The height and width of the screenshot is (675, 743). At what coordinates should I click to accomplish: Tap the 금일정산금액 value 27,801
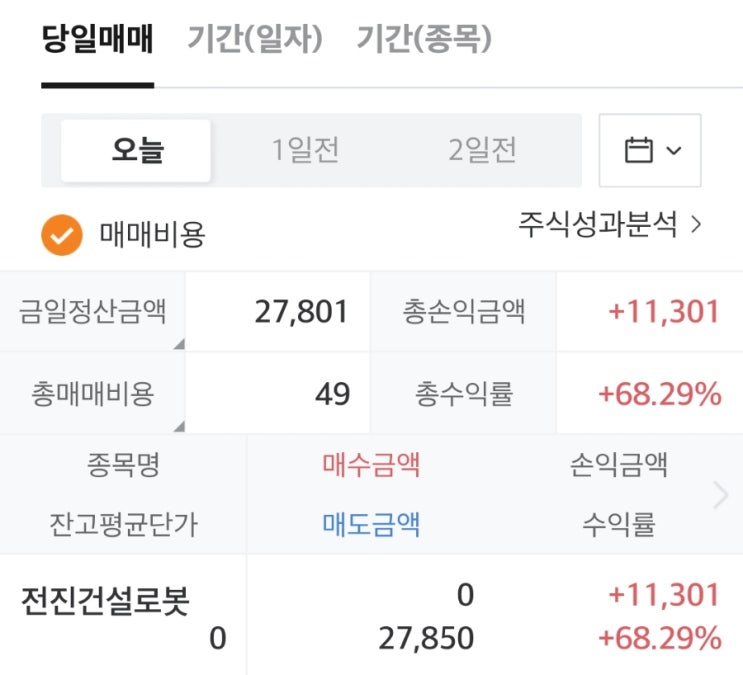click(301, 312)
